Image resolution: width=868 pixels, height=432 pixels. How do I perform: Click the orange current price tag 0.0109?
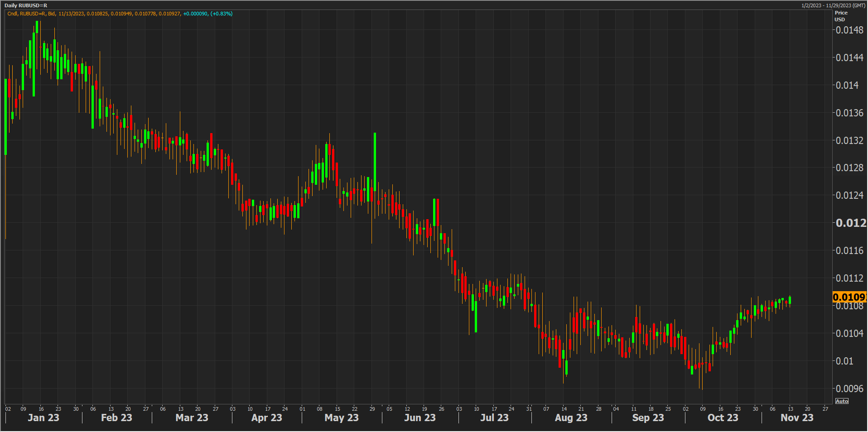point(849,297)
